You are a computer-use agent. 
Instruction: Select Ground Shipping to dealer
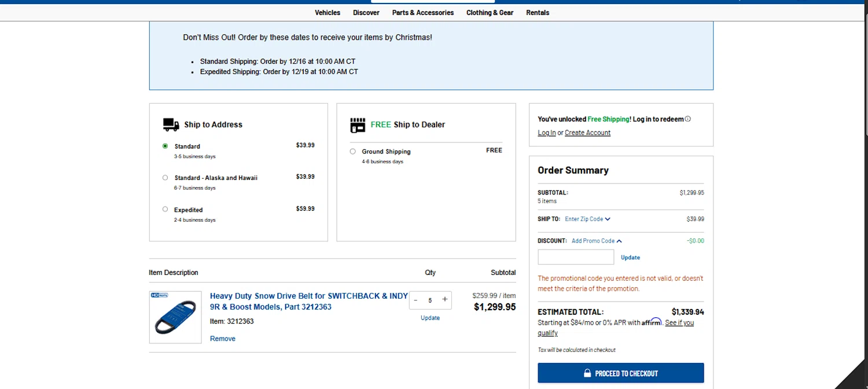[353, 152]
